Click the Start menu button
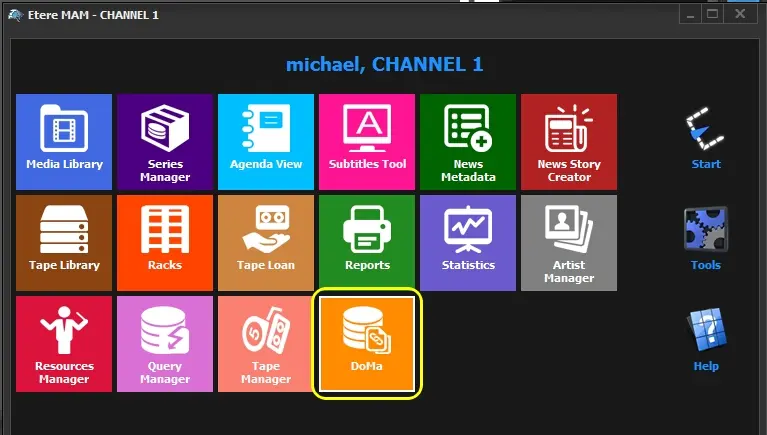 click(x=706, y=138)
